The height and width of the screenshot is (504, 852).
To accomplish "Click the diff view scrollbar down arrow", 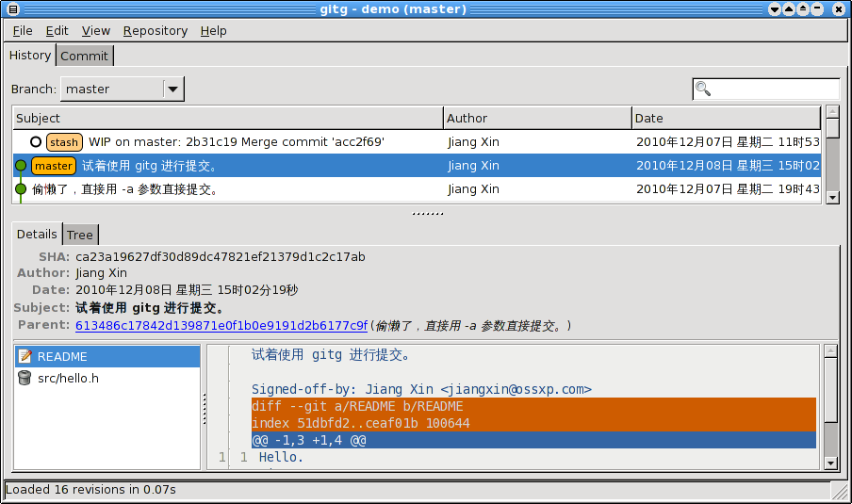I will click(x=830, y=463).
